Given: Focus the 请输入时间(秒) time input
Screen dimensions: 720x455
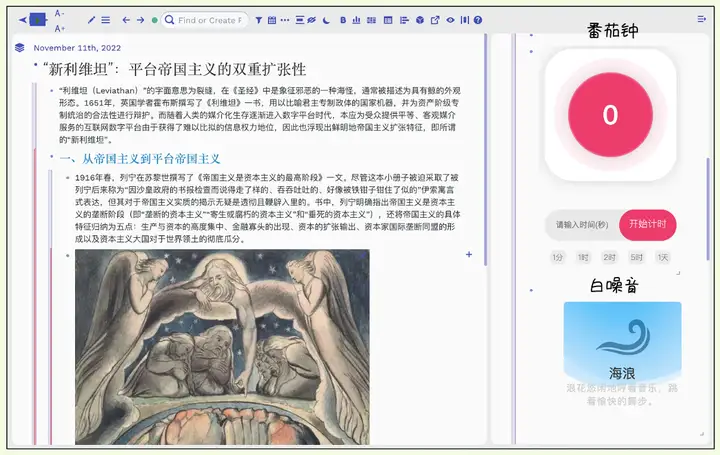Looking at the screenshot, I should point(582,225).
